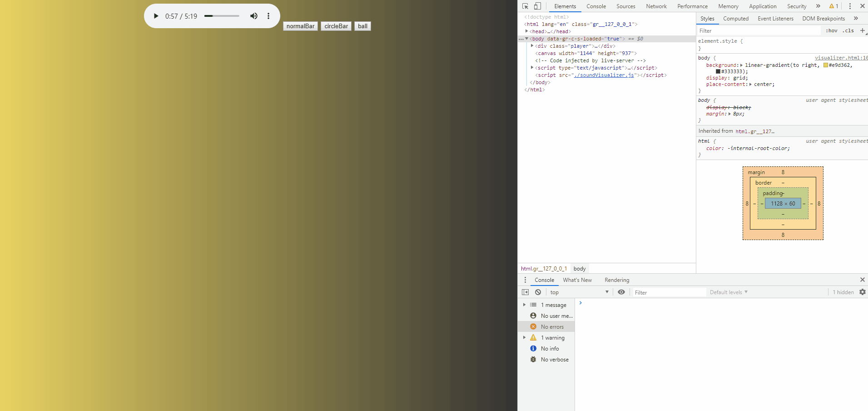Viewport: 868px width, 411px height.
Task: Focus the Styles filter input
Action: click(759, 31)
